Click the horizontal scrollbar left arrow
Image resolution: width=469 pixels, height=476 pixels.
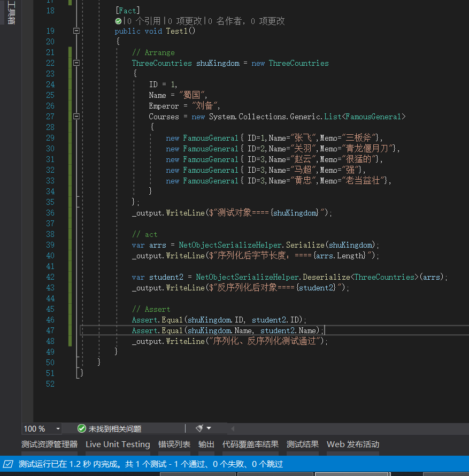[233, 428]
